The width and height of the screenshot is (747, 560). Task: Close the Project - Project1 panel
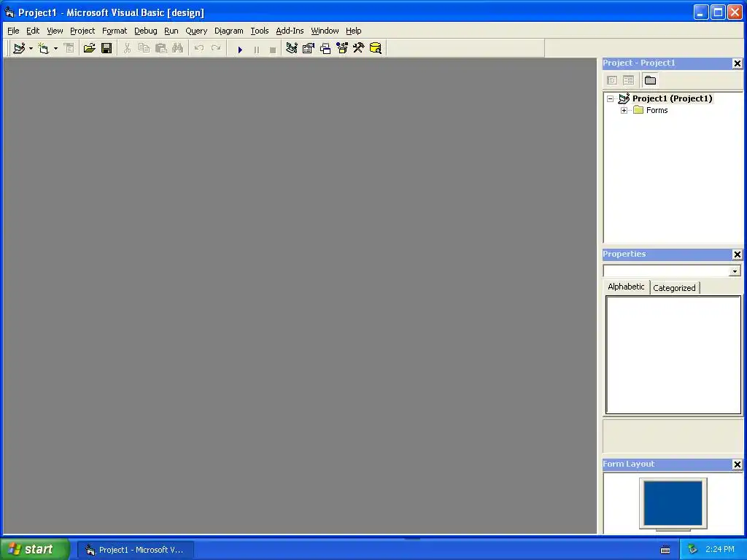[737, 63]
